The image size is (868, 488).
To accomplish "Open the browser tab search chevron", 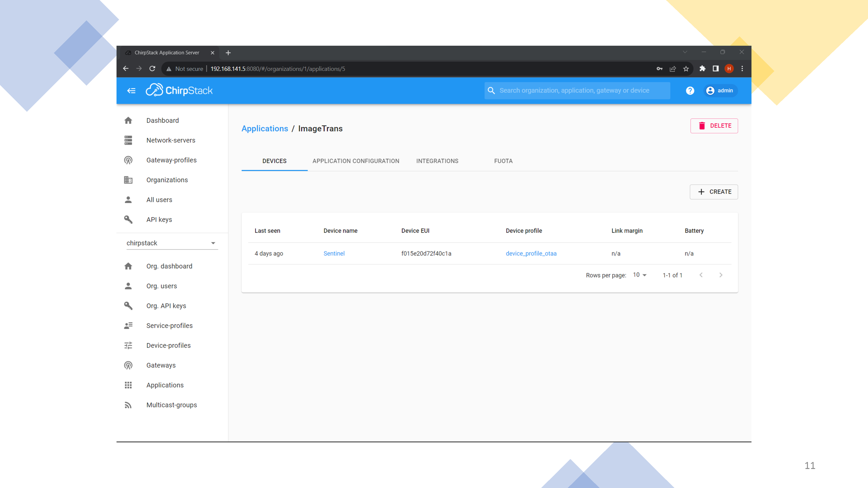I will coord(685,52).
